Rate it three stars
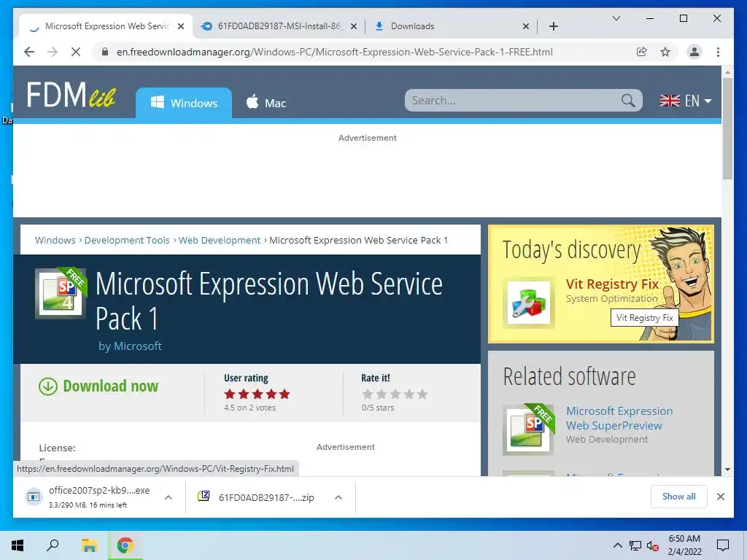Viewport: 747px width, 560px height. point(395,394)
